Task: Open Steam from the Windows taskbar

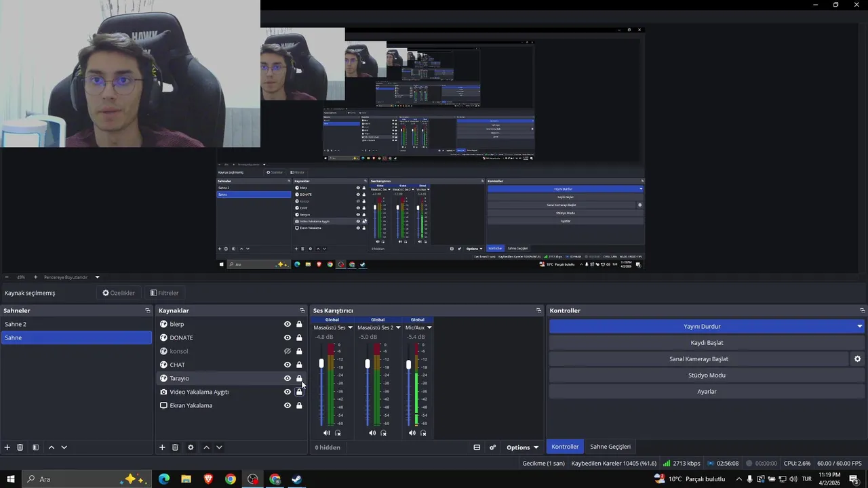Action: click(297, 479)
